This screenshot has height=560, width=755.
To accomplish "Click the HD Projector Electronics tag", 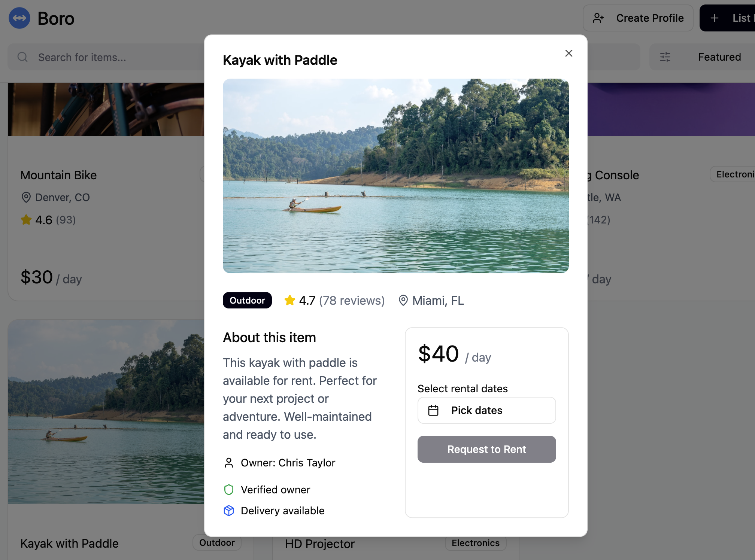I will [475, 543].
